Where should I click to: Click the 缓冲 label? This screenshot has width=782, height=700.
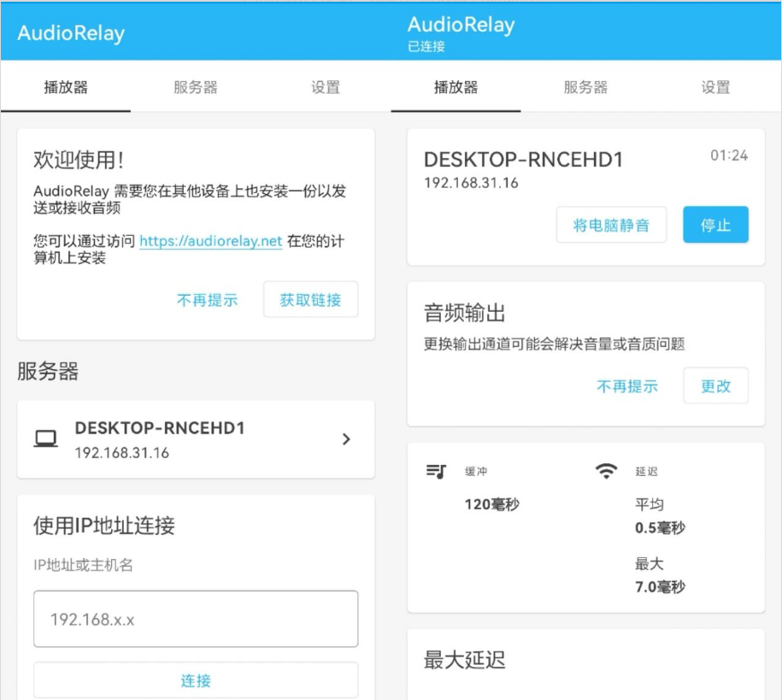point(476,472)
